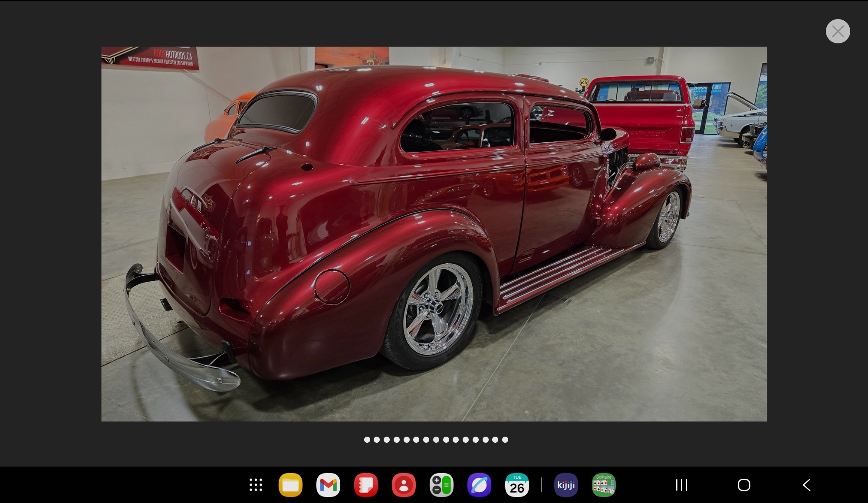Open the app drawer grid icon
Viewport: 868px width, 503px height.
256,485
